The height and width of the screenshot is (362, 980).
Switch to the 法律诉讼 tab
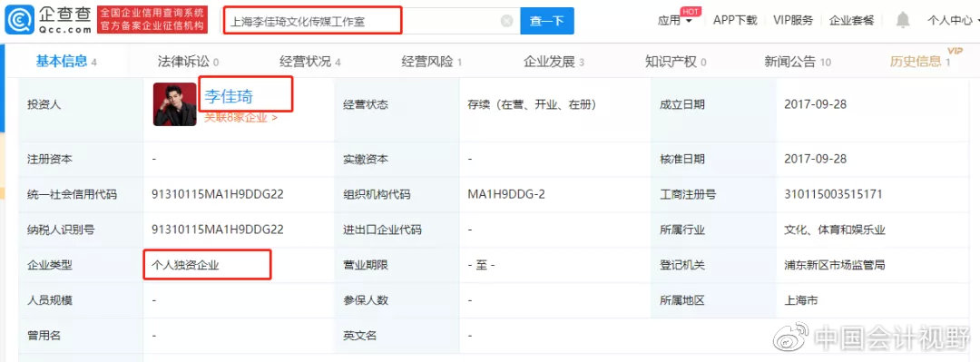coord(188,62)
